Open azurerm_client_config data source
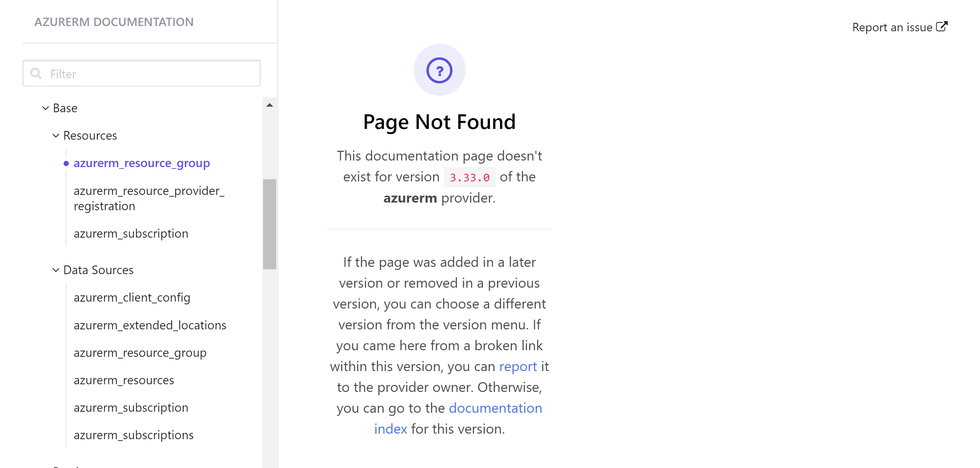The width and height of the screenshot is (980, 468). click(x=132, y=297)
